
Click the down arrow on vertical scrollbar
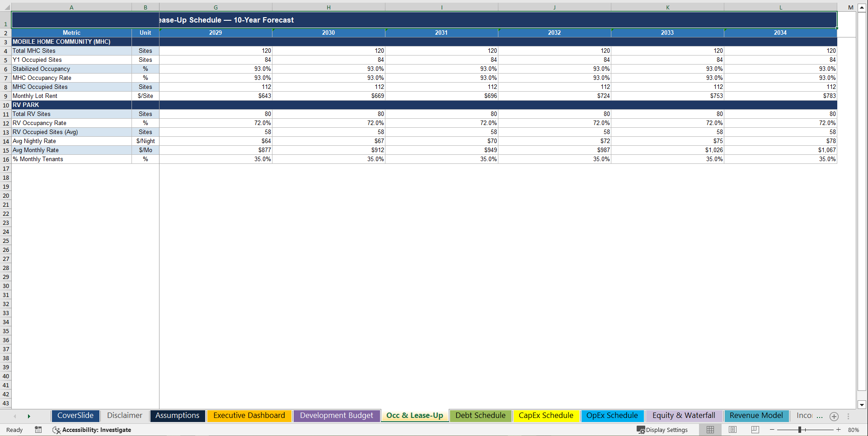pyautogui.click(x=862, y=404)
